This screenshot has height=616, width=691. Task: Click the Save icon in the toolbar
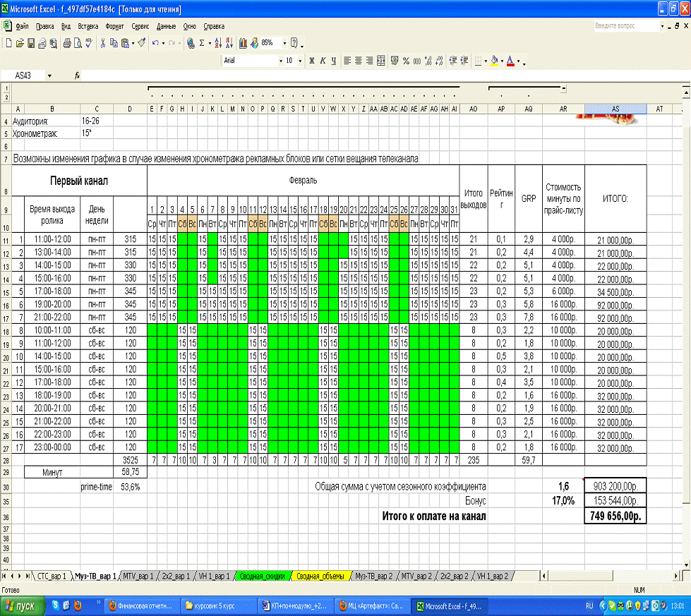(x=31, y=43)
